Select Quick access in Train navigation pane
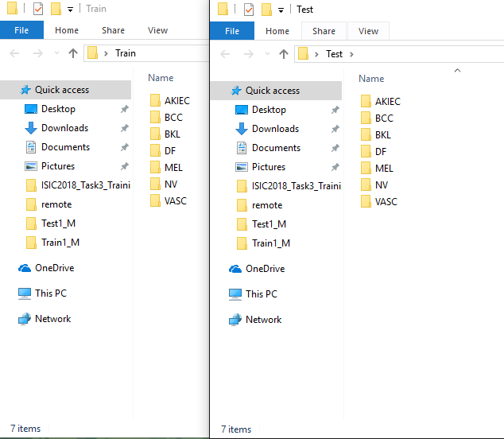This screenshot has height=439, width=504. point(65,90)
